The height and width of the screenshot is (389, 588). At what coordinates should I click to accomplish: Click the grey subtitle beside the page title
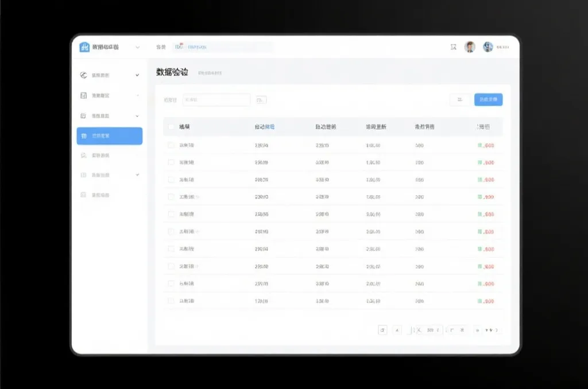(x=210, y=73)
